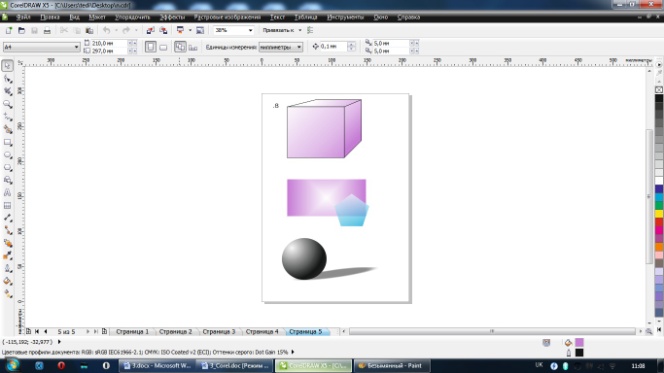
Task: Click the Import icon in toolbar
Action: click(150, 30)
